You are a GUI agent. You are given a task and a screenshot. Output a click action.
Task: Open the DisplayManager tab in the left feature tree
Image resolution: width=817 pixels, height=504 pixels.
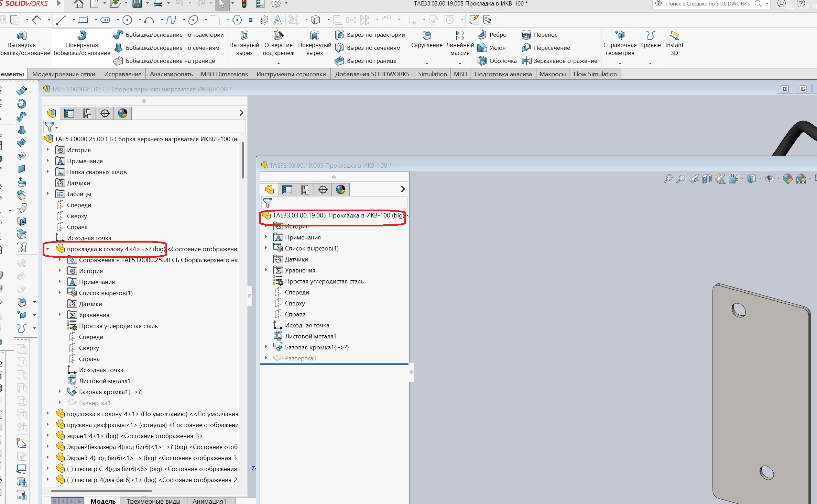pos(123,113)
